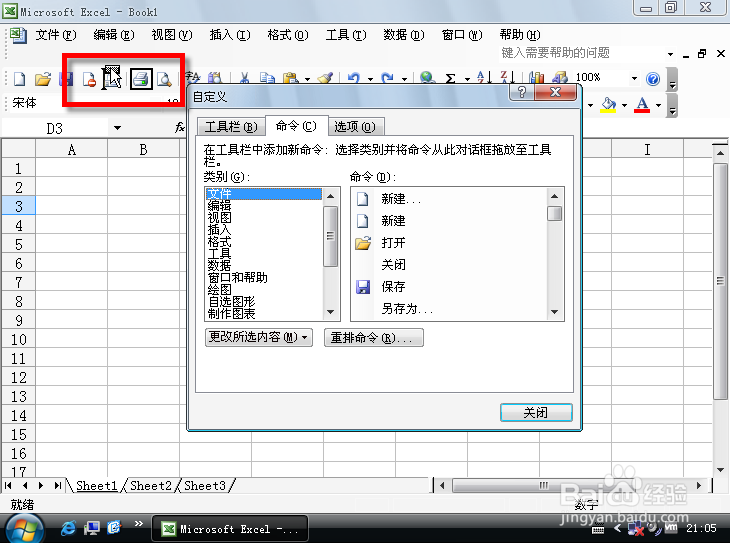The height and width of the screenshot is (543, 730).
Task: Click the Paste clipboard icon
Action: pos(291,78)
